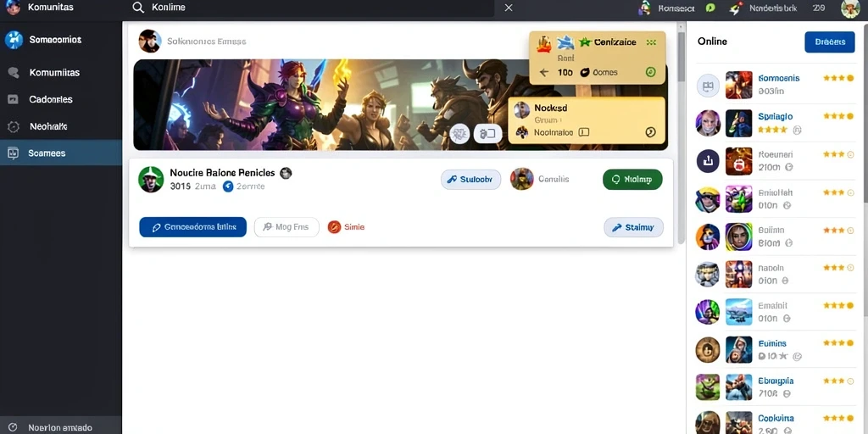Click the red Simie icon
The height and width of the screenshot is (434, 868).
tap(334, 227)
